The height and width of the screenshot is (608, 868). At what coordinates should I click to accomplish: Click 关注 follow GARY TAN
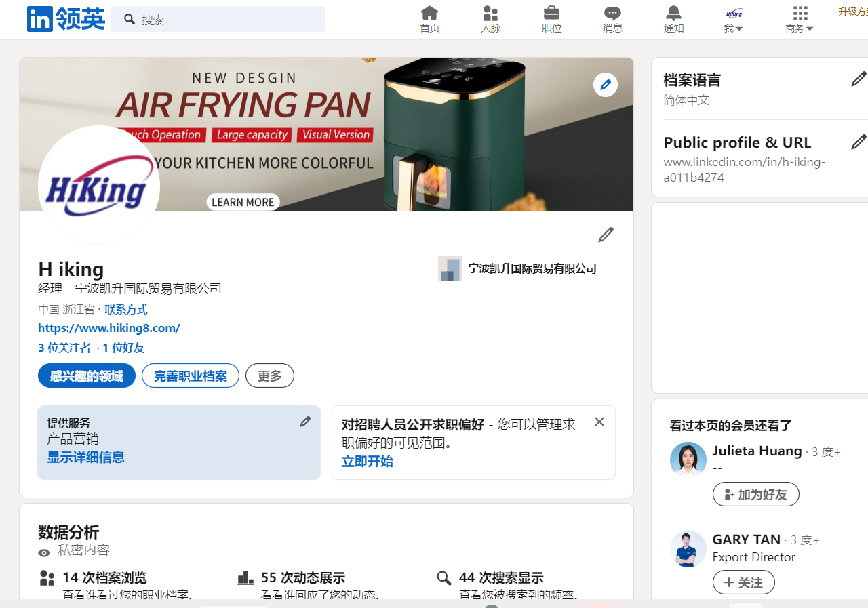coord(743,582)
